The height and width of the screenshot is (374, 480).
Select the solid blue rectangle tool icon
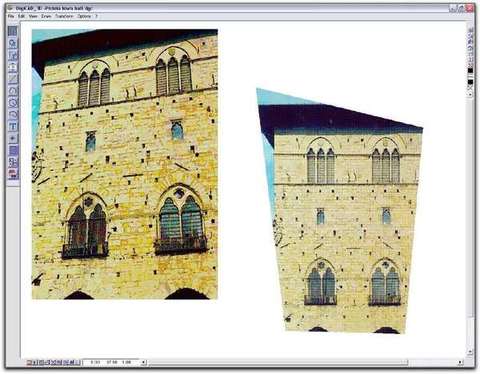click(x=13, y=150)
